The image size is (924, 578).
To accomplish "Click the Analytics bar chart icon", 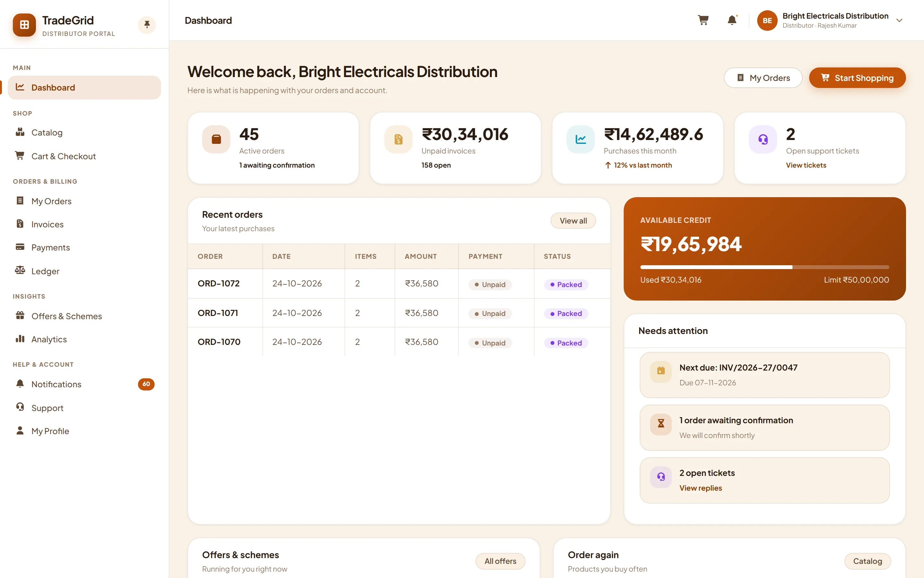I will click(x=20, y=339).
